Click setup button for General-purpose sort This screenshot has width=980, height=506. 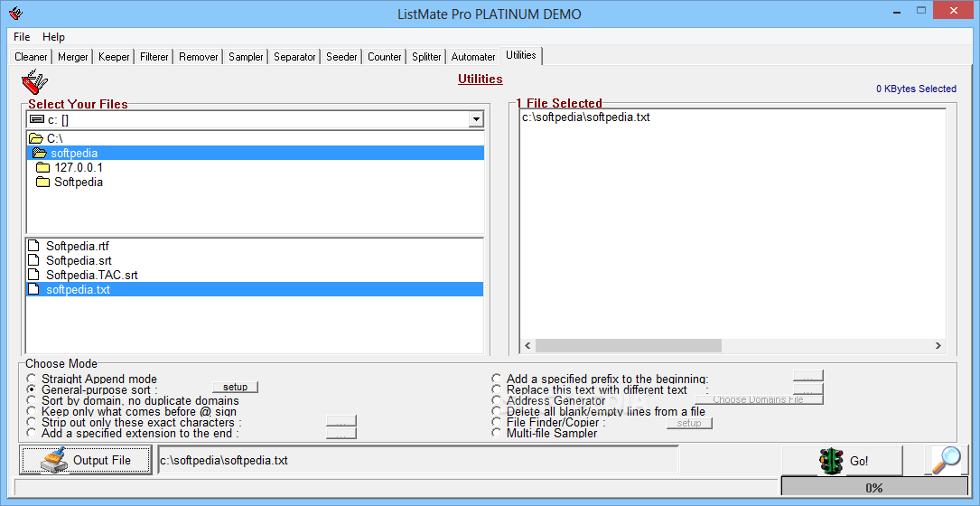click(x=236, y=387)
